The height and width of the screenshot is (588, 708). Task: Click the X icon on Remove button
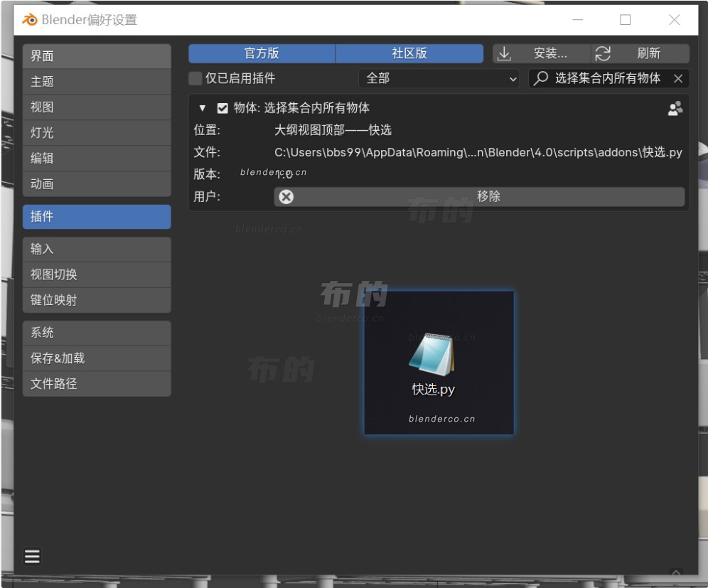click(x=286, y=197)
